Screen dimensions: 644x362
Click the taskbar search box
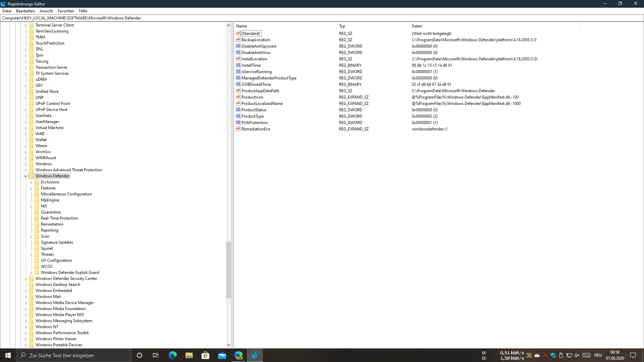(x=74, y=355)
